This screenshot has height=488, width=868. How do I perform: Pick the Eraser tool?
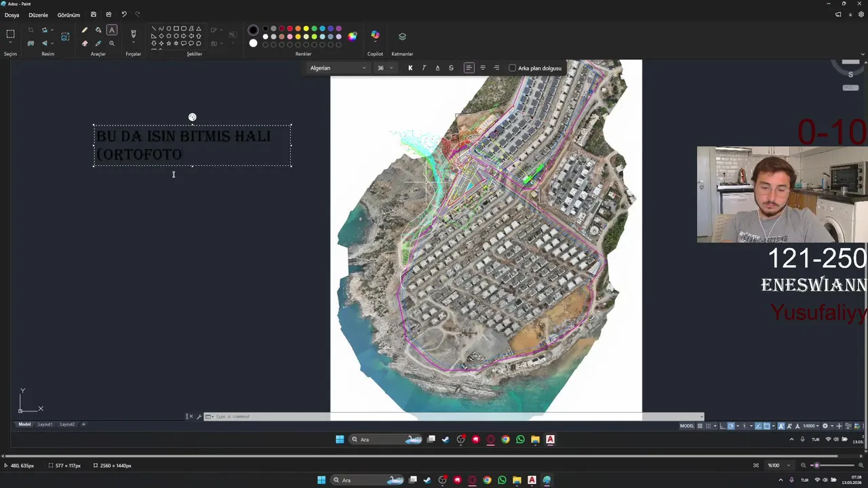point(85,43)
